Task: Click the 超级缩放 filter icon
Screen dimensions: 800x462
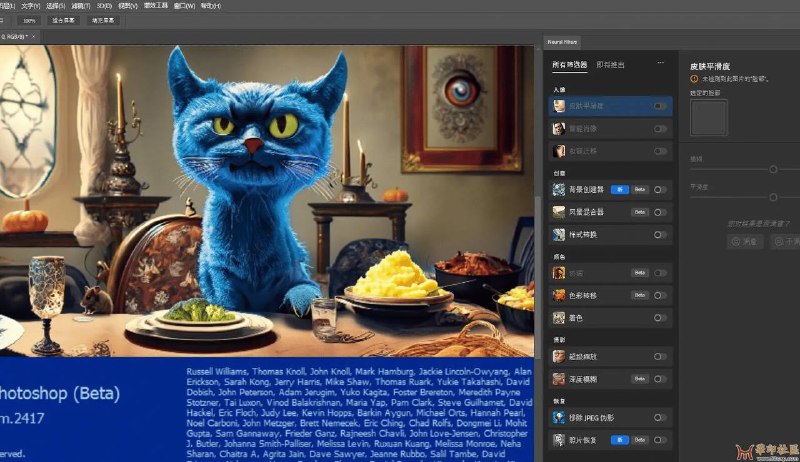Action: click(559, 356)
